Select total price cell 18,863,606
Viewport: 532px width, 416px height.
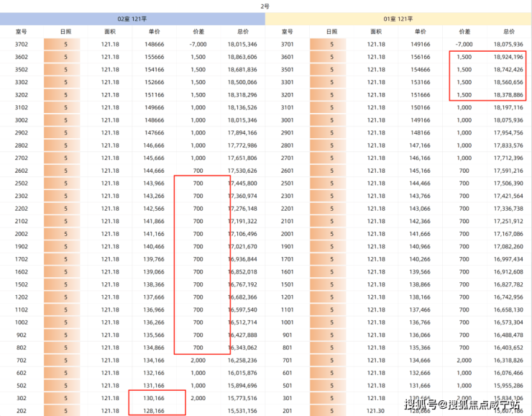click(x=242, y=57)
